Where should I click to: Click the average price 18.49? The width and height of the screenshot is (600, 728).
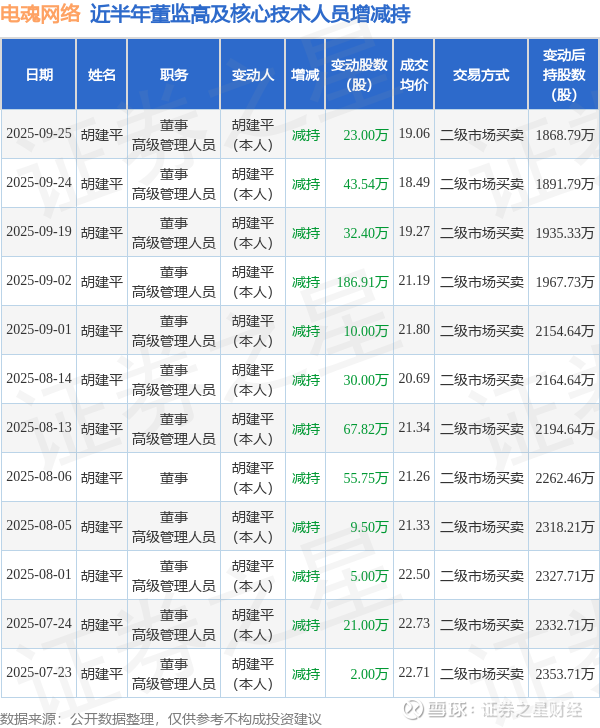414,183
